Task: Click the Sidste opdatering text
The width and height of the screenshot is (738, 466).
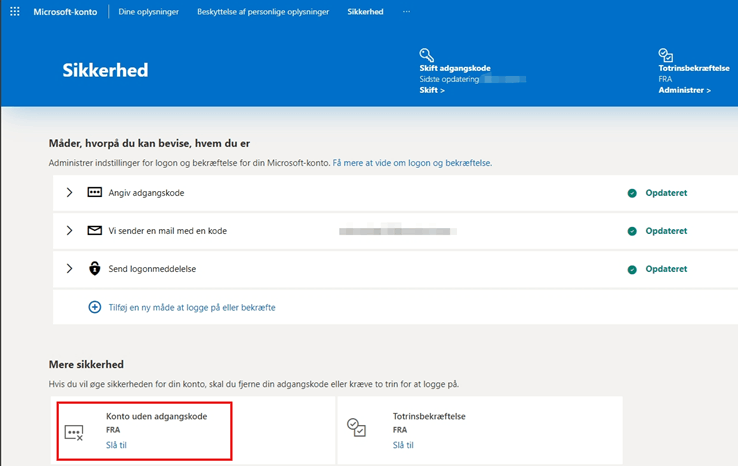Action: click(x=449, y=79)
